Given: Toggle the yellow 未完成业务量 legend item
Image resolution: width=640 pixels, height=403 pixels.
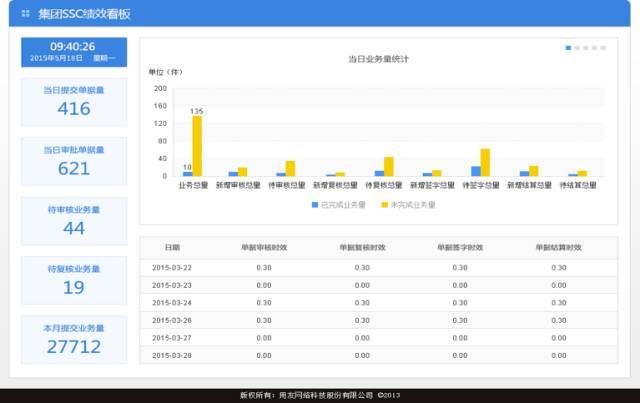Looking at the screenshot, I should (x=408, y=205).
